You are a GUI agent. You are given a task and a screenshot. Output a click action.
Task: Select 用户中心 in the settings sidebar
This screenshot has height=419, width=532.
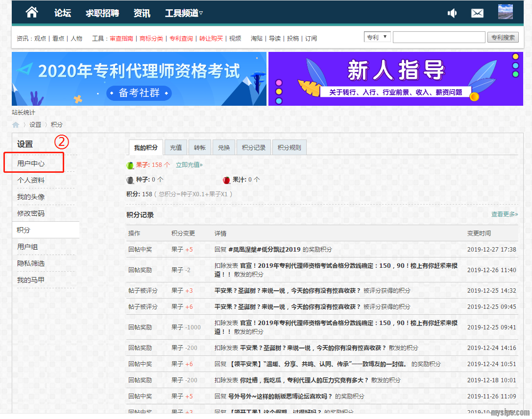tap(31, 163)
